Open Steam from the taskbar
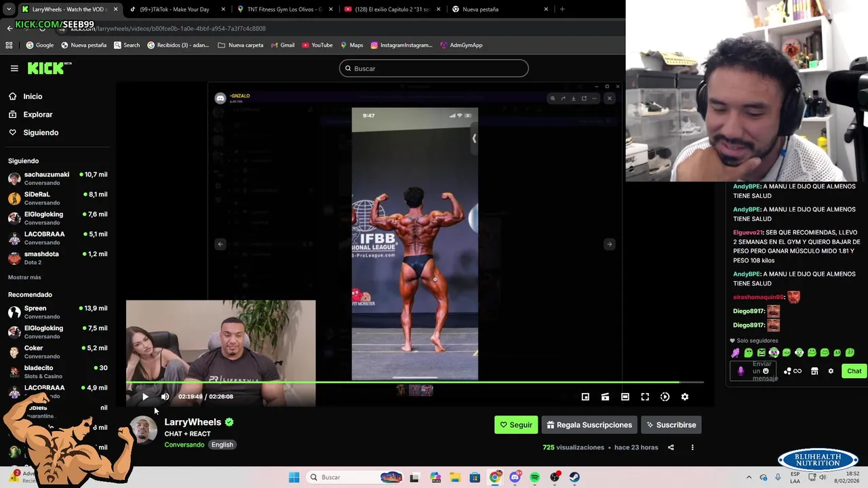This screenshot has height=488, width=868. pos(574,477)
